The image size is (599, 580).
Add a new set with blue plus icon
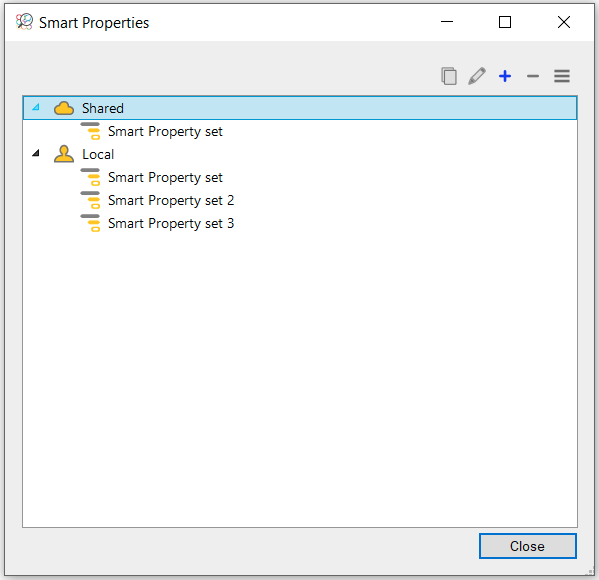click(505, 76)
